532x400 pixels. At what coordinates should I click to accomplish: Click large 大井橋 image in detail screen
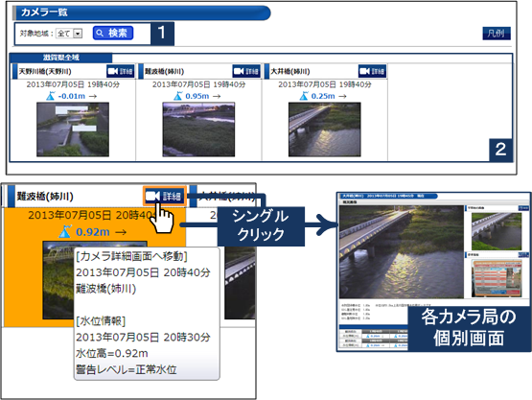tap(402, 252)
